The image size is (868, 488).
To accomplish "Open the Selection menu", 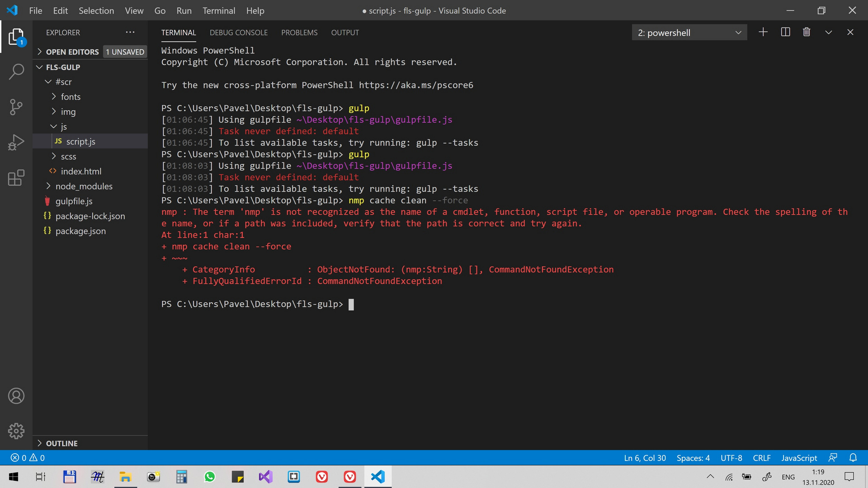I will pyautogui.click(x=96, y=10).
